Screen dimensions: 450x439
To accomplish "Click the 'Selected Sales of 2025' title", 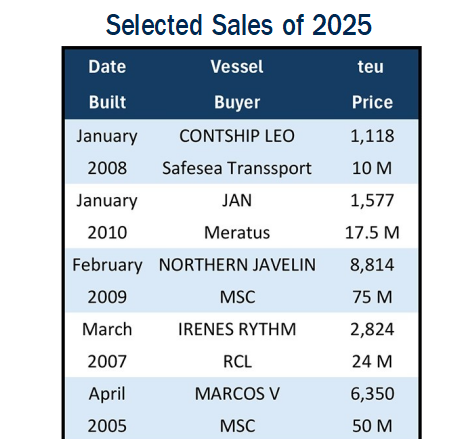I will [x=239, y=25].
